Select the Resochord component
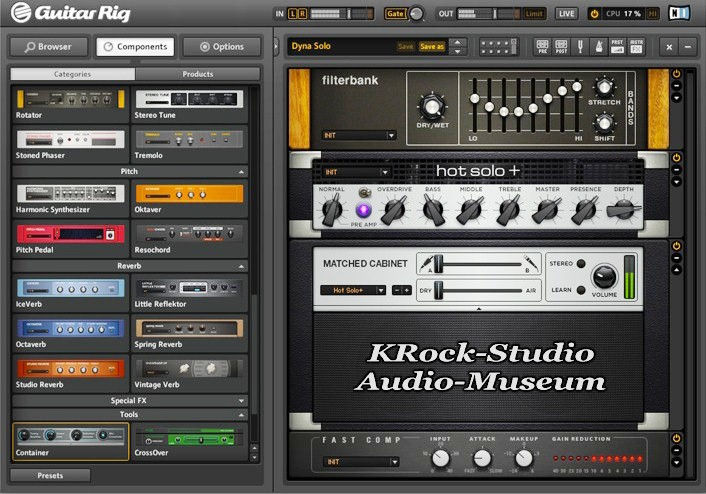This screenshot has width=706, height=494. point(189,239)
